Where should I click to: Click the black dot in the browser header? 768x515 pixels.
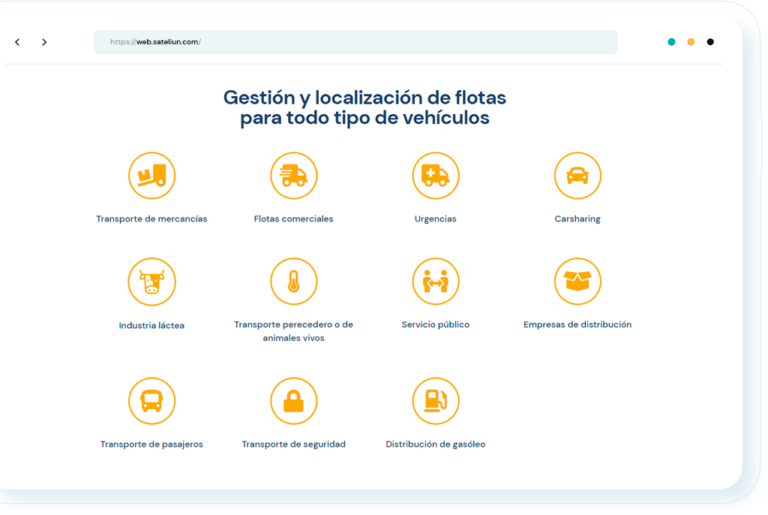[x=710, y=42]
